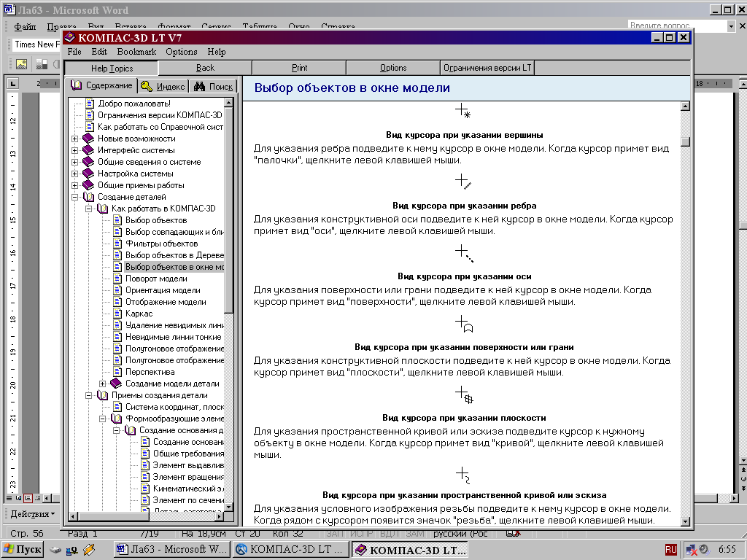Open topic Элемент по сечениям
Viewport: 747px width, 560px height.
click(188, 500)
